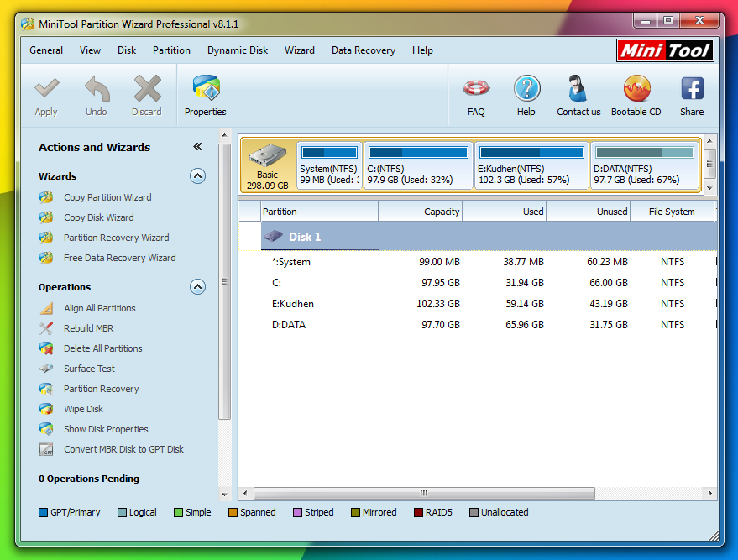Select Rebuild MBR operation
The width and height of the screenshot is (738, 560).
tap(88, 328)
